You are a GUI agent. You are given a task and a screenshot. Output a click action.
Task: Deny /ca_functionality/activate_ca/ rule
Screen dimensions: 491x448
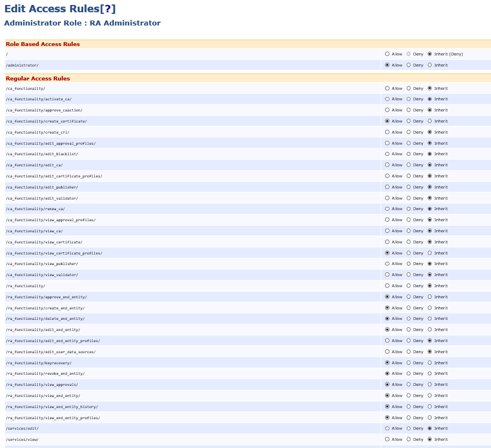409,99
